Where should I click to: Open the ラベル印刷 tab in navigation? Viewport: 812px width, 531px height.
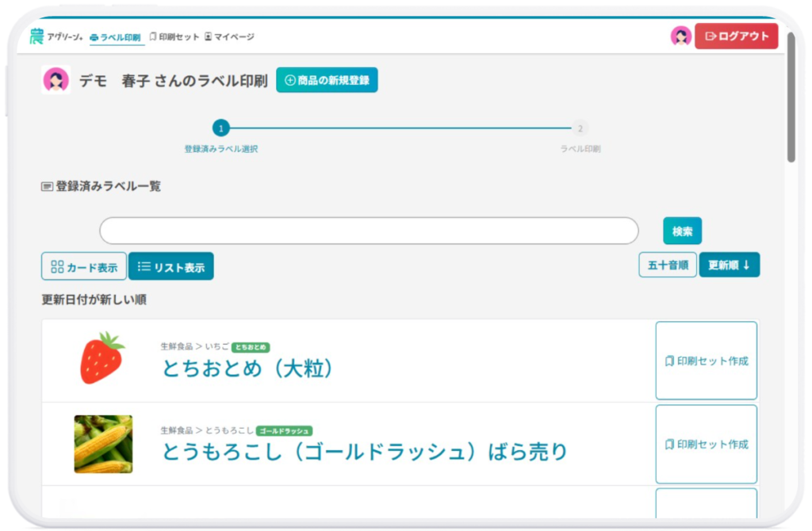116,37
